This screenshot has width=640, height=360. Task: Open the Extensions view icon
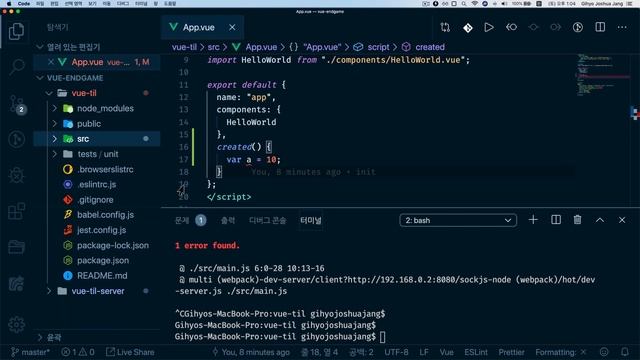[16, 211]
